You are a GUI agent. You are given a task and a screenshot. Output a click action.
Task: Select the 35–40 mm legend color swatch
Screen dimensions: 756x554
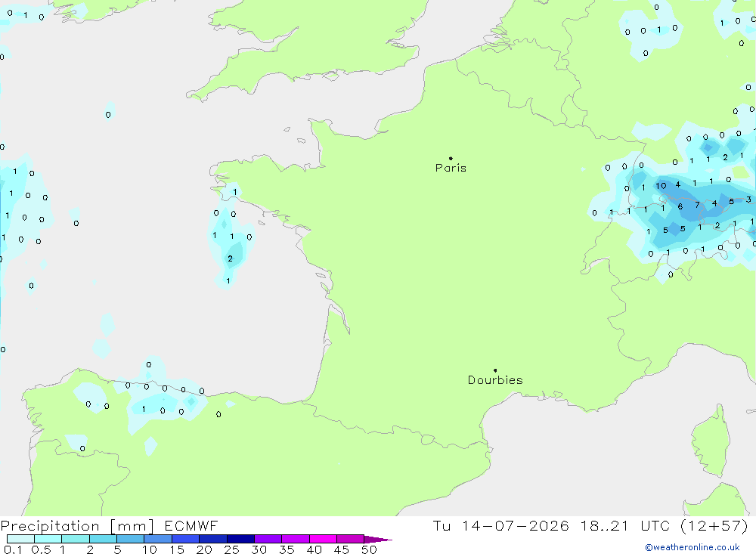(296, 539)
